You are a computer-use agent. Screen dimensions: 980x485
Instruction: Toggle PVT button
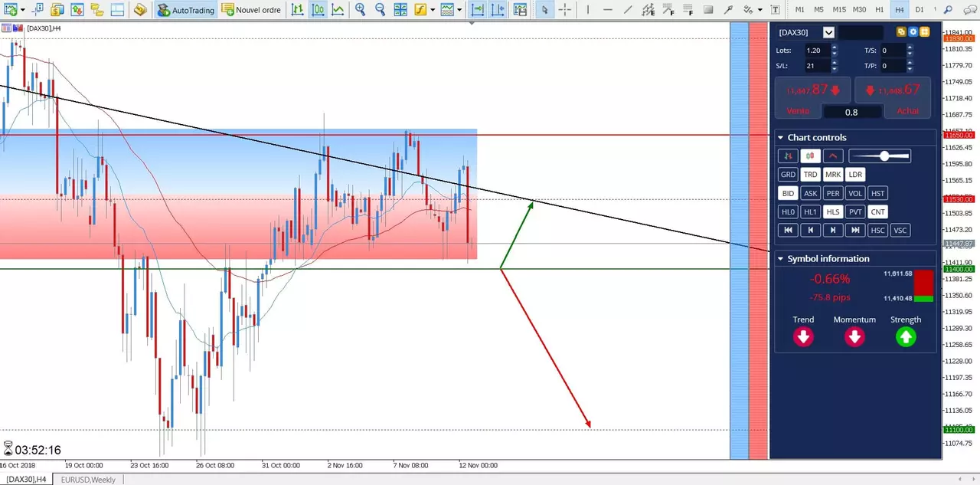click(x=855, y=212)
